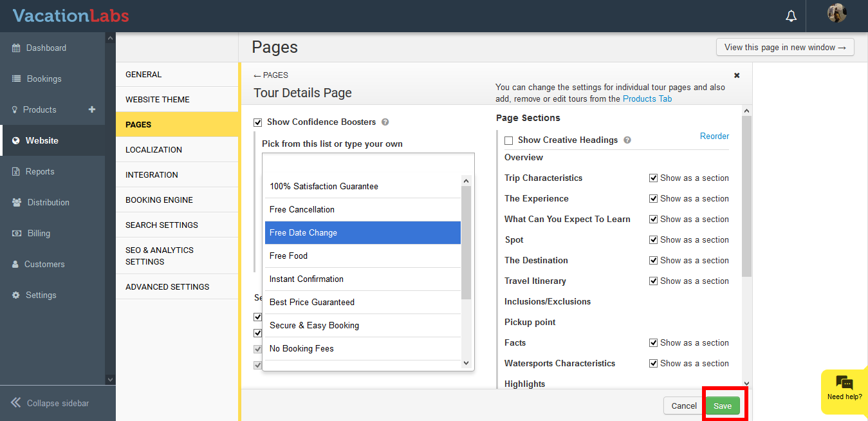Click the Reorder link
The image size is (868, 421).
[714, 136]
